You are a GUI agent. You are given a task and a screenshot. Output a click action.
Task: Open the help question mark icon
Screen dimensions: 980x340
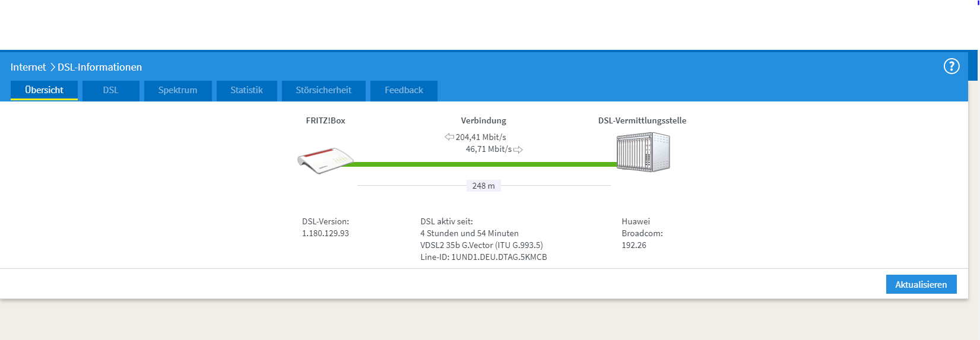coord(952,66)
